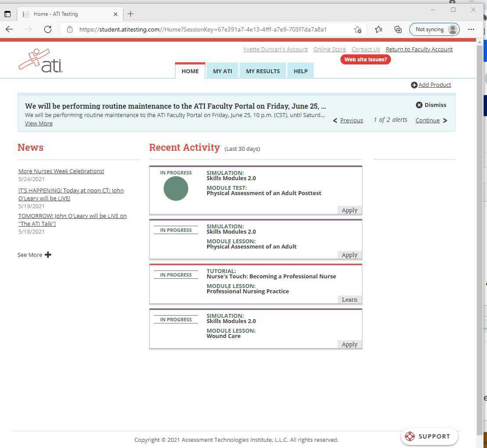Open Yvette Duncan's Account link
Viewport: 487px width, 448px height.
click(275, 49)
